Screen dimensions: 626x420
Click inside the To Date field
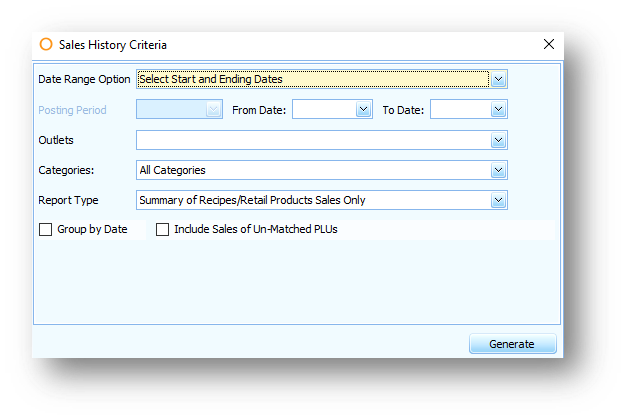[461, 109]
